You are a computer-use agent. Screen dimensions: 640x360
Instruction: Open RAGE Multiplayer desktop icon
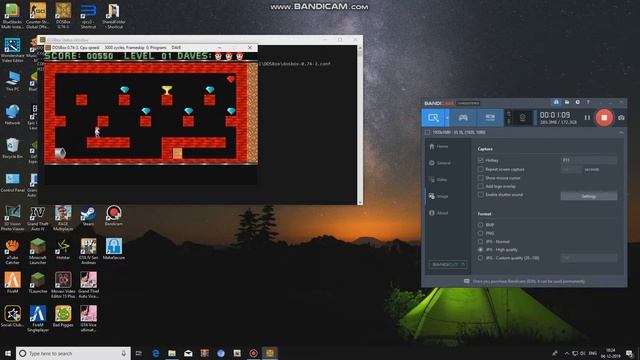(x=63, y=218)
